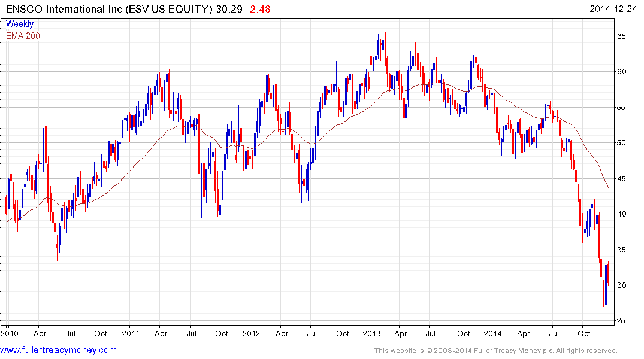Screen dimensions: 644x359
Task: Click the 25 price axis label
Action: 621,320
